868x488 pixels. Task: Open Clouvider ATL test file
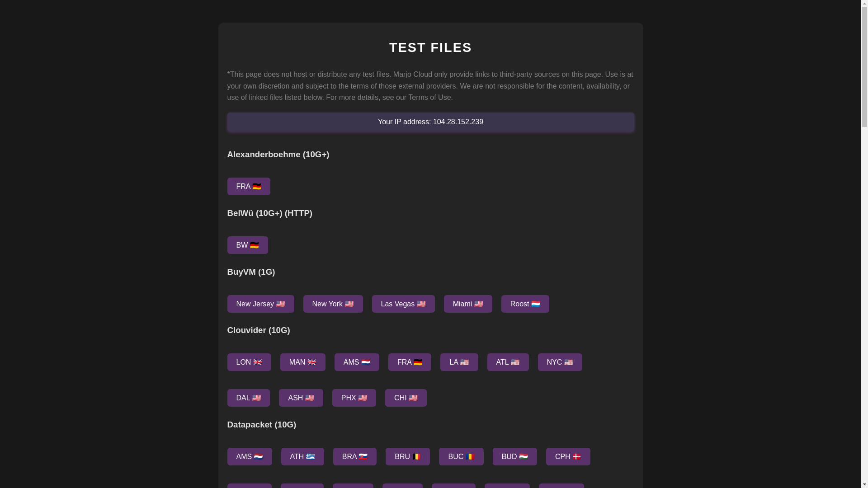(508, 362)
